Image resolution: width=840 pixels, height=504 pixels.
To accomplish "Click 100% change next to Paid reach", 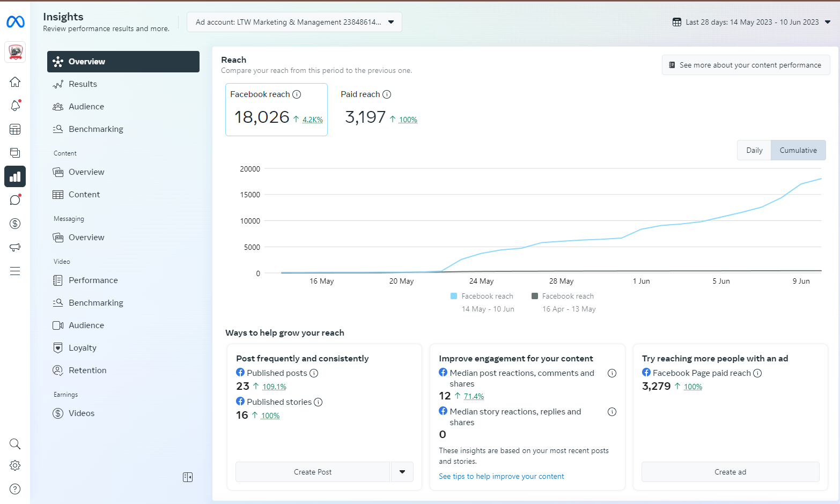I will [408, 120].
